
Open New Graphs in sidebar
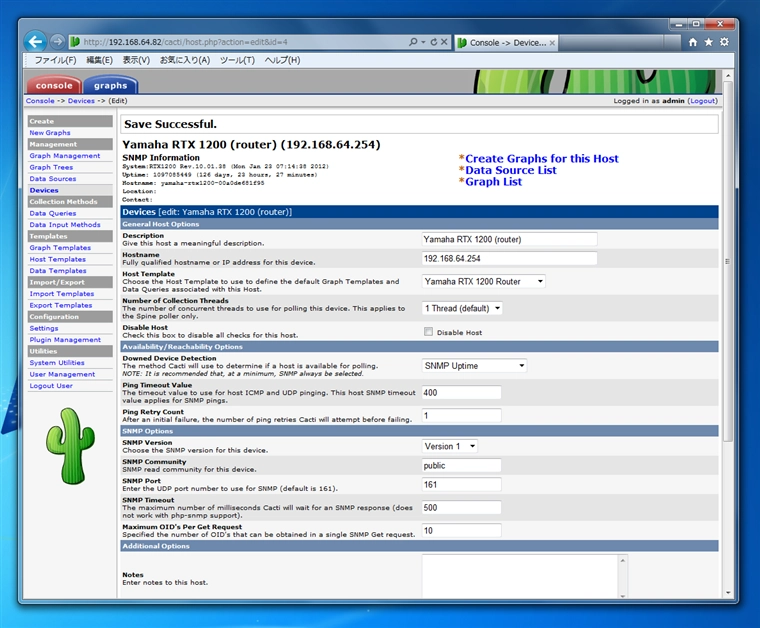(x=50, y=133)
